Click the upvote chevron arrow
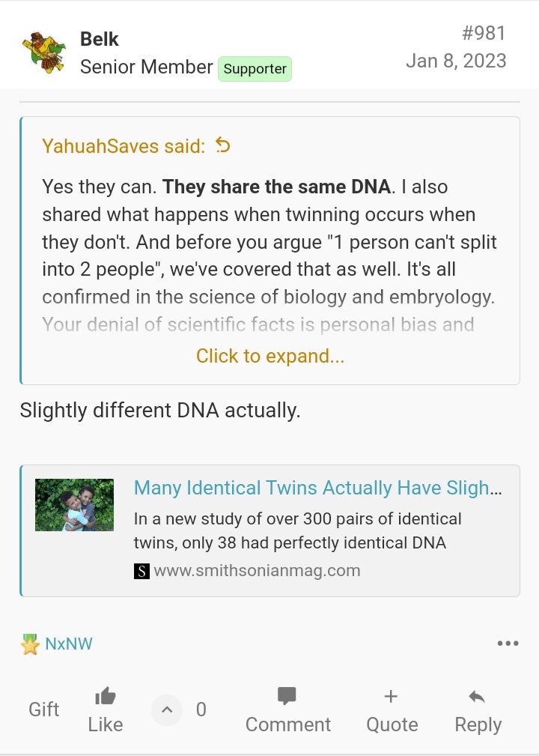 167,710
